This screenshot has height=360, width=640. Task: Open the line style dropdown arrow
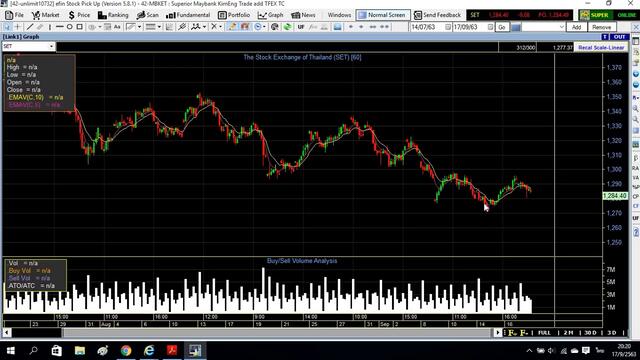point(159,27)
